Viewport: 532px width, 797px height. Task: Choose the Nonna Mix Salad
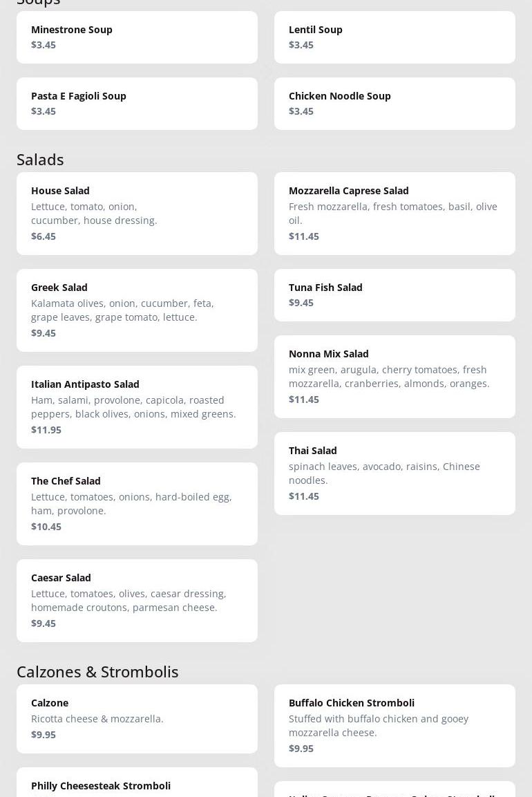(395, 377)
